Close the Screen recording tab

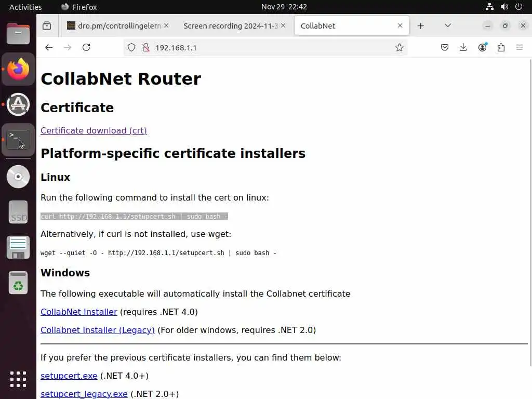coord(283,25)
